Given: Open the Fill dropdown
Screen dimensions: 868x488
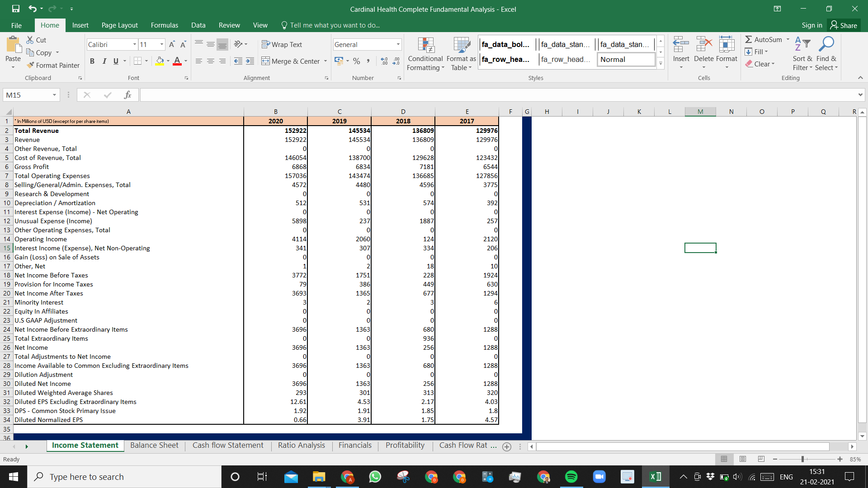Looking at the screenshot, I should [x=756, y=52].
